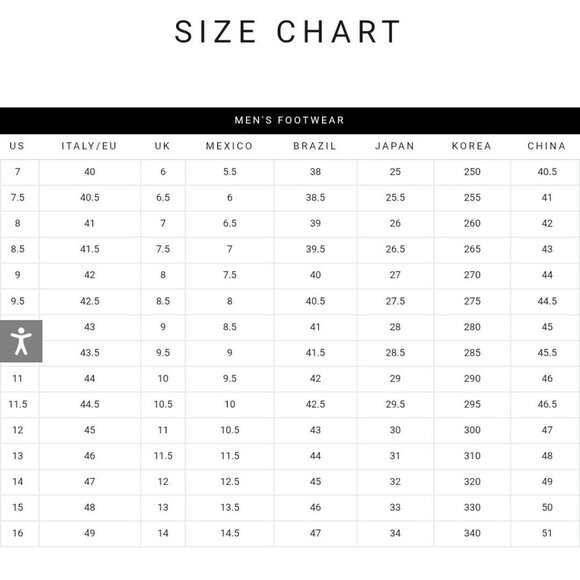The width and height of the screenshot is (580, 580).
Task: Select the KOREA column header
Action: pos(472,146)
